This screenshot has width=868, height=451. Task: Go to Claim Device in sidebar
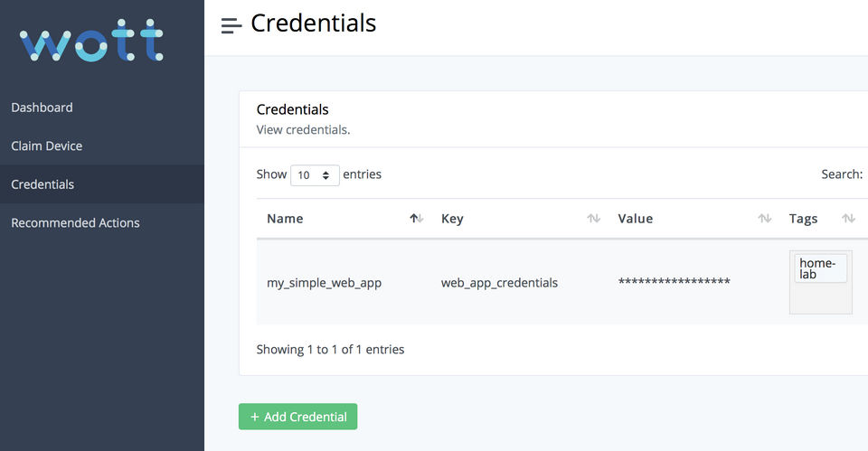(x=46, y=146)
